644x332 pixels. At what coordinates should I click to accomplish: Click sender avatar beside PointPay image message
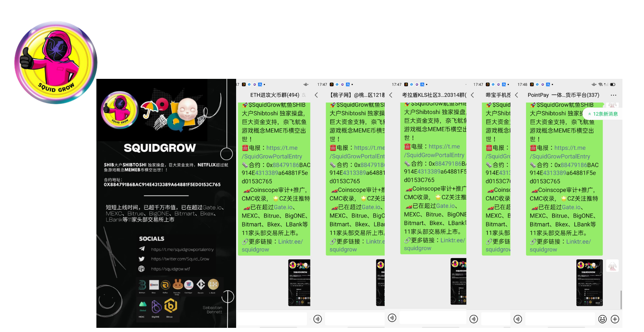[x=612, y=266]
